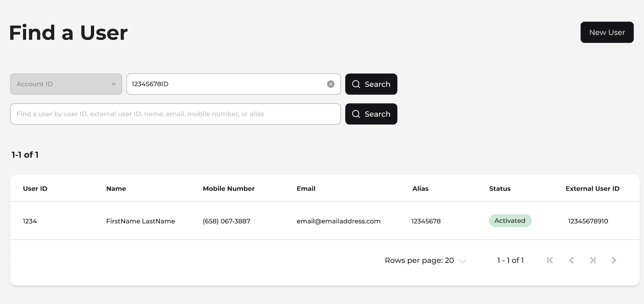Image resolution: width=644 pixels, height=304 pixels.
Task: Click email@emailaddress.com cell
Action: (339, 221)
